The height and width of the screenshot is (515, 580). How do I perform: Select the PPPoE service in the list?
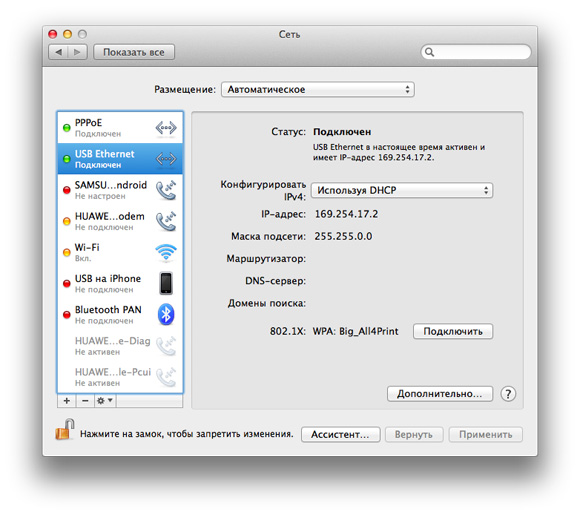(120, 128)
